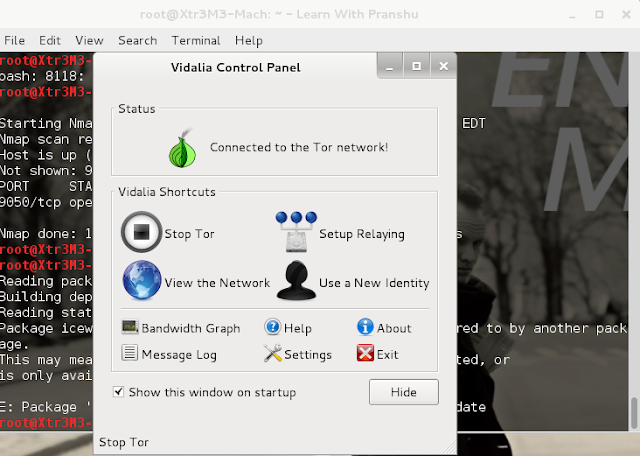The width and height of the screenshot is (640, 456).
Task: Select Use a New Identity silhouette icon
Action: (295, 281)
